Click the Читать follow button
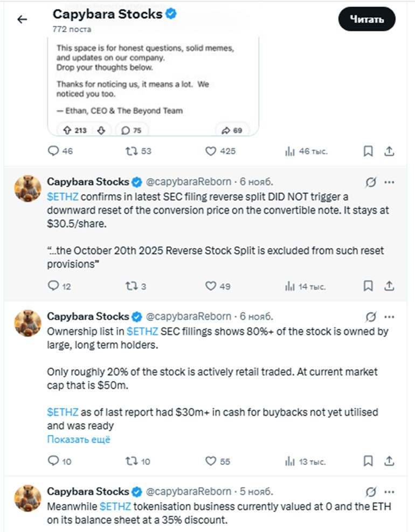 366,19
